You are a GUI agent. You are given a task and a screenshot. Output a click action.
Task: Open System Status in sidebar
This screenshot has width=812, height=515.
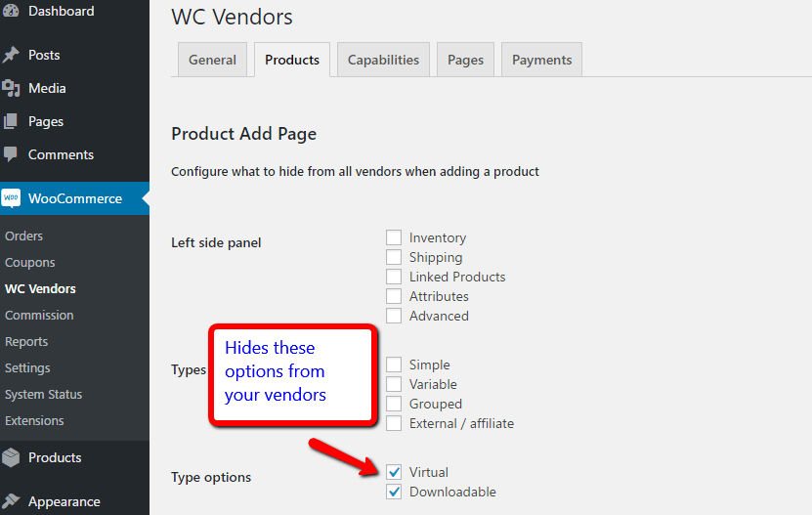44,394
